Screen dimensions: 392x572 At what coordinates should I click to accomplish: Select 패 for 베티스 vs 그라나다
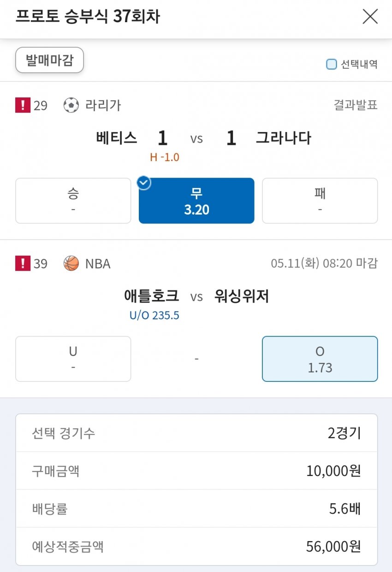[x=320, y=201]
